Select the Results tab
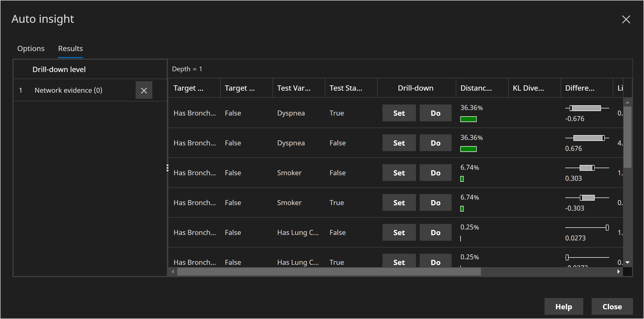The height and width of the screenshot is (319, 644). point(70,48)
